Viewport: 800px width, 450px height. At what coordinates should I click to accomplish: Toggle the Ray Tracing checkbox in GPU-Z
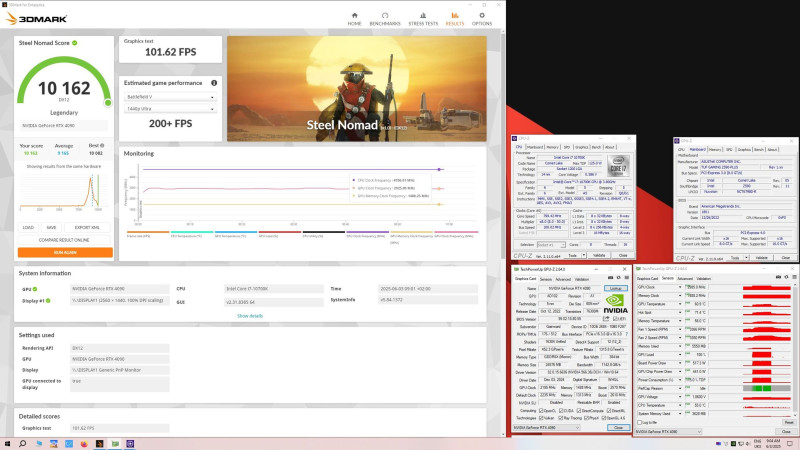click(561, 418)
